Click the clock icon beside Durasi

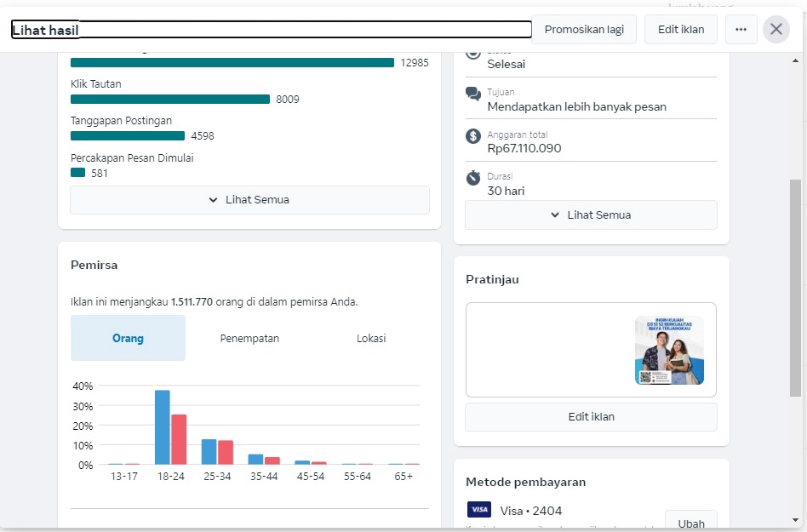473,178
